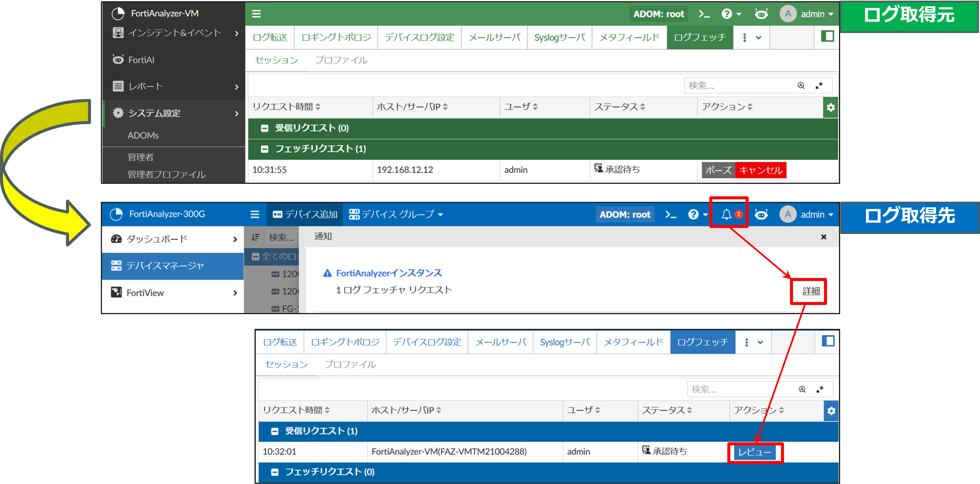Collapse 受信リクエスト (1) group in blue table
Viewport: 980px width, 484px height.
click(275, 431)
